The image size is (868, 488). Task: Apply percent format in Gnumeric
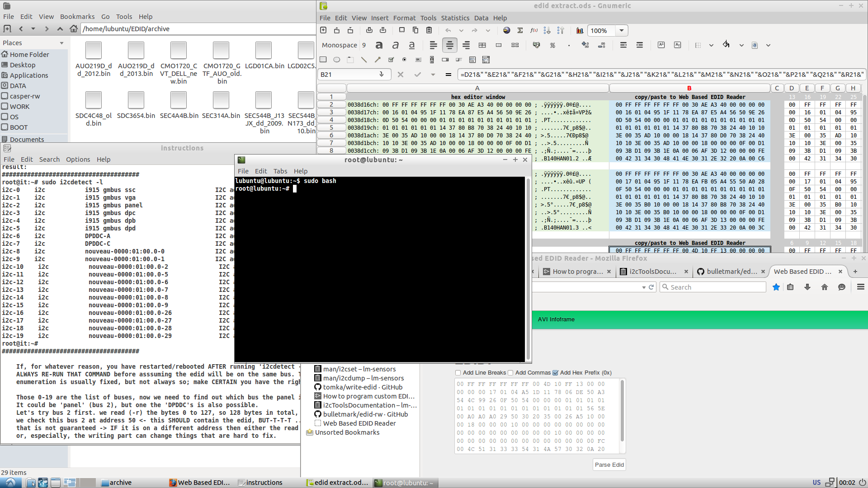click(x=552, y=45)
